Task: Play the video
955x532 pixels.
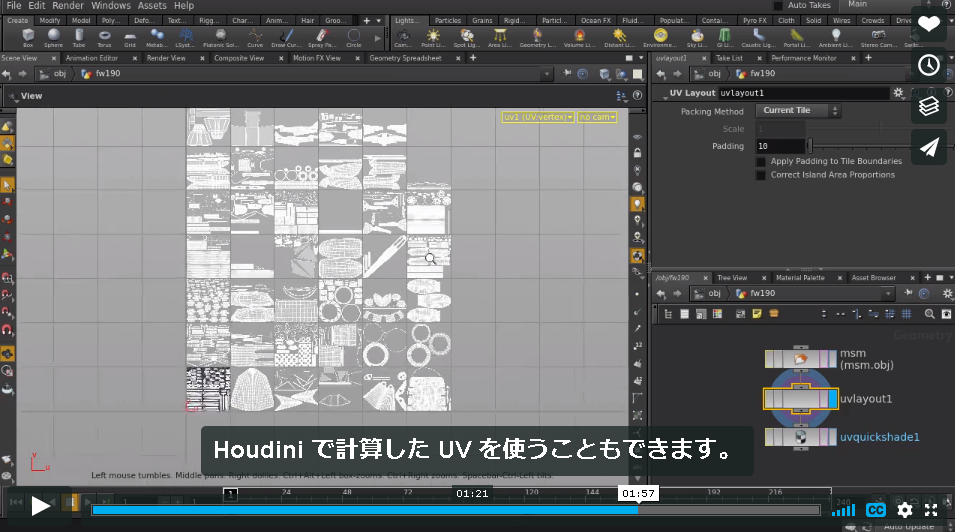Action: (40, 506)
